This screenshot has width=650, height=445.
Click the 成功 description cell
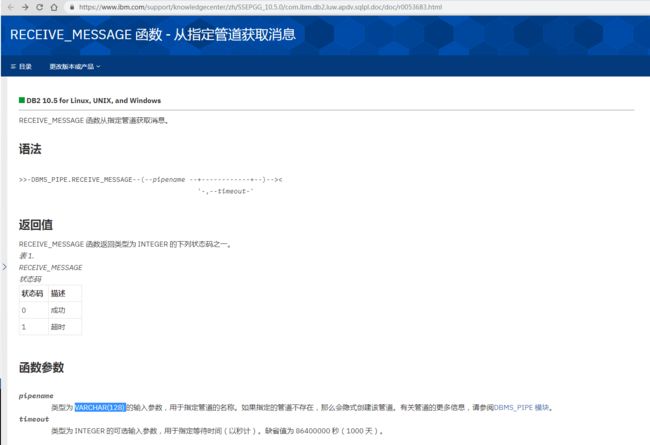(65, 310)
